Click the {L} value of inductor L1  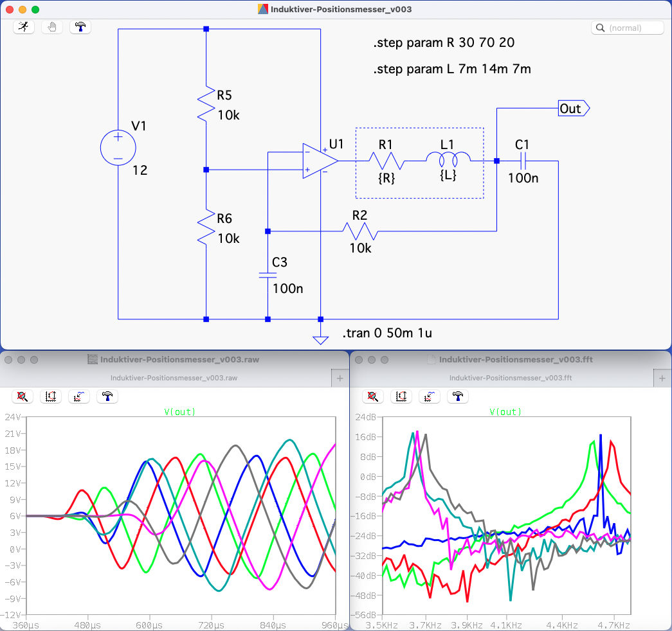448,175
